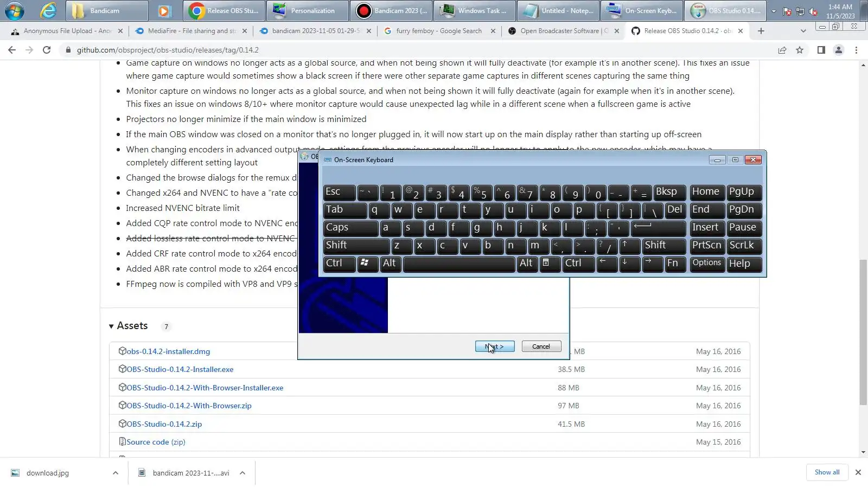This screenshot has height=488, width=868.
Task: Click the scrollbar up arrow
Action: pyautogui.click(x=863, y=65)
